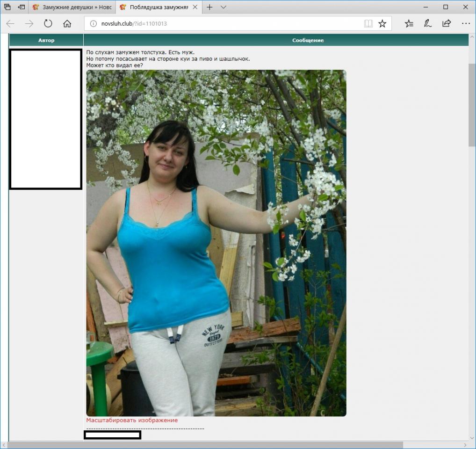The image size is (476, 449).
Task: Go to the home page icon
Action: tap(67, 23)
